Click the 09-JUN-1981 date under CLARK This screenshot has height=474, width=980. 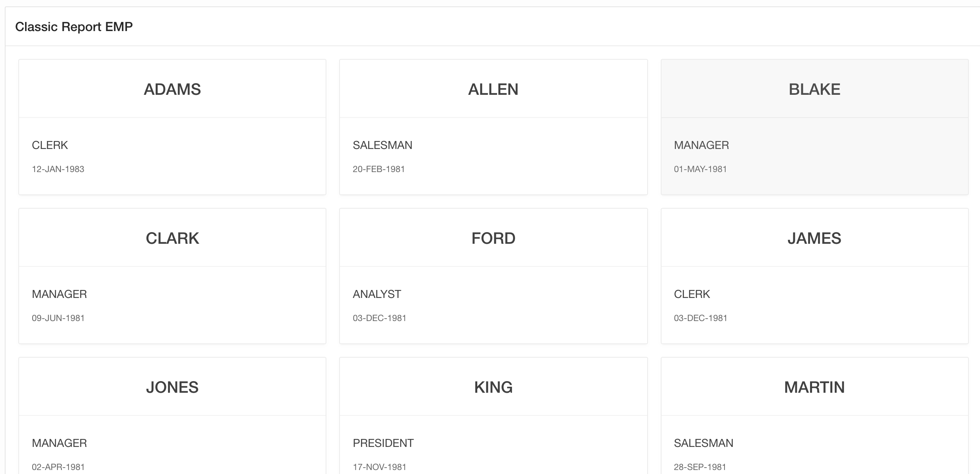58,318
